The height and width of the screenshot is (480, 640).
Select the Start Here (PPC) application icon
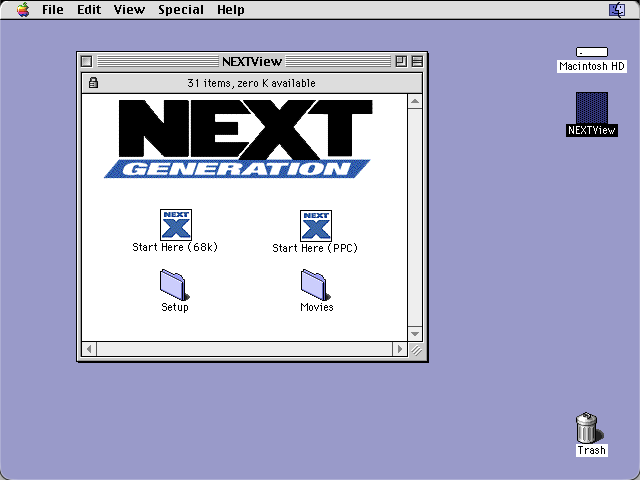(316, 226)
